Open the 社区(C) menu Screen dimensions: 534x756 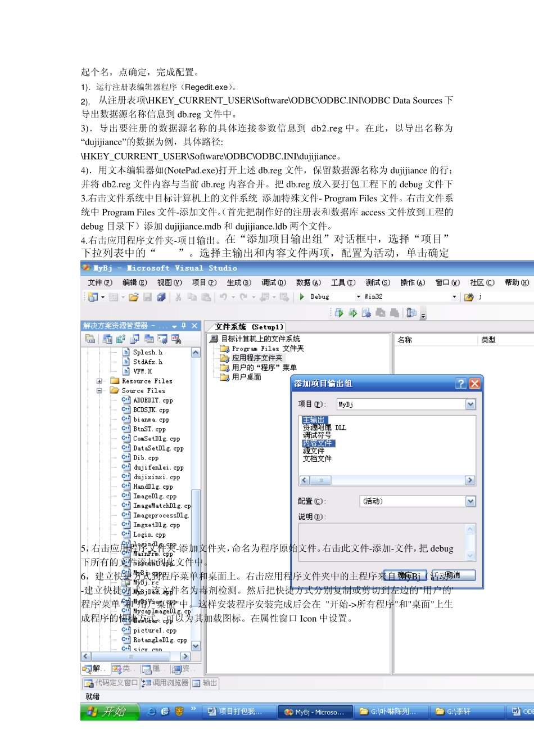pyautogui.click(x=482, y=282)
